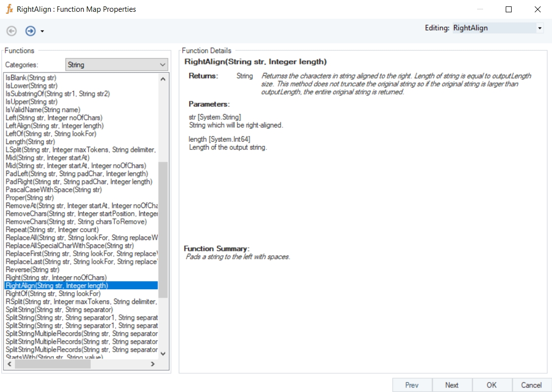Open the Editing RightAlign dropdown
The width and height of the screenshot is (552, 392).
pos(539,28)
